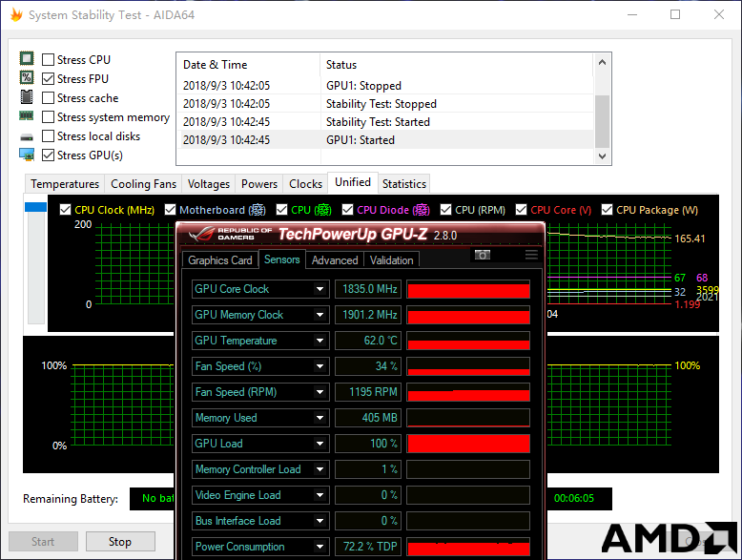Open Power Consumption sensor dropdown
742x560 pixels.
(320, 547)
